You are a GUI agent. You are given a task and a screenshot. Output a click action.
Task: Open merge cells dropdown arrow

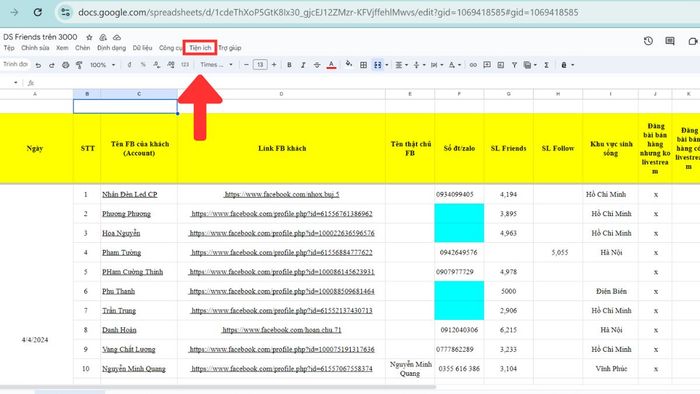(x=387, y=65)
